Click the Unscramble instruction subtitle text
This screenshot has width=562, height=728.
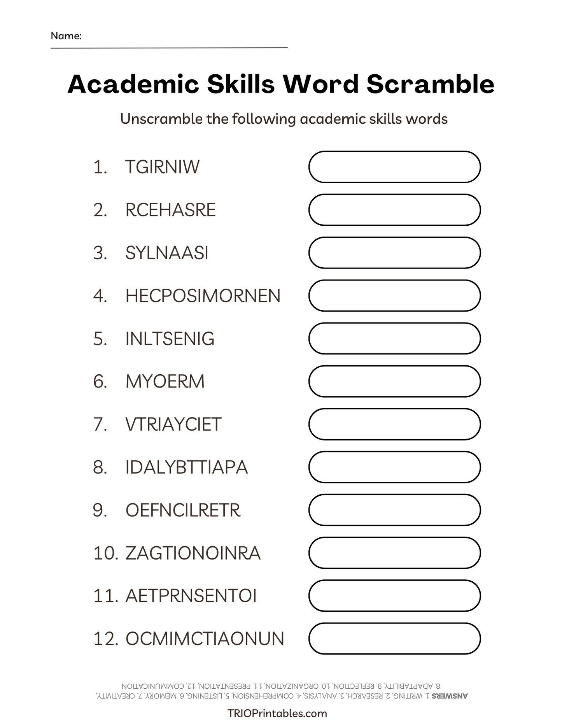(284, 119)
